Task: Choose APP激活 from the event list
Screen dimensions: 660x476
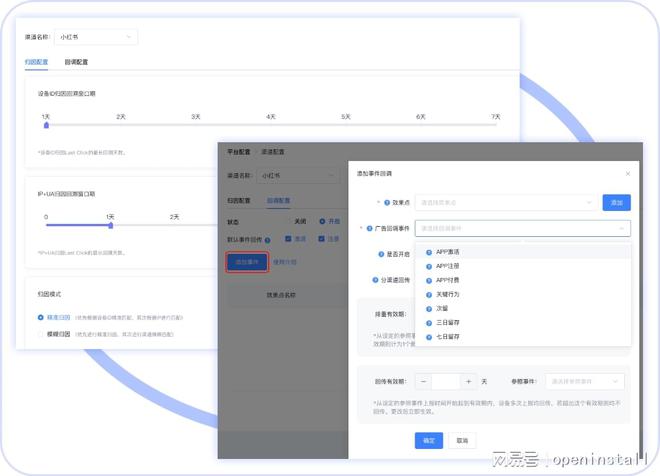Action: tap(523, 252)
